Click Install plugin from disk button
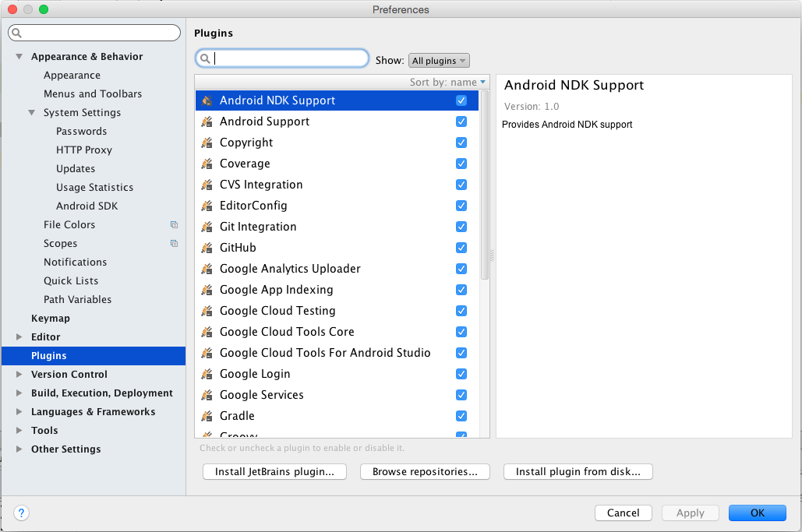This screenshot has width=802, height=532. (x=578, y=472)
